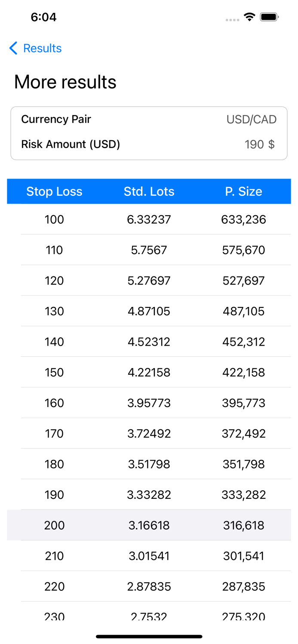Tap the home indicator bar at bottom

point(149,637)
